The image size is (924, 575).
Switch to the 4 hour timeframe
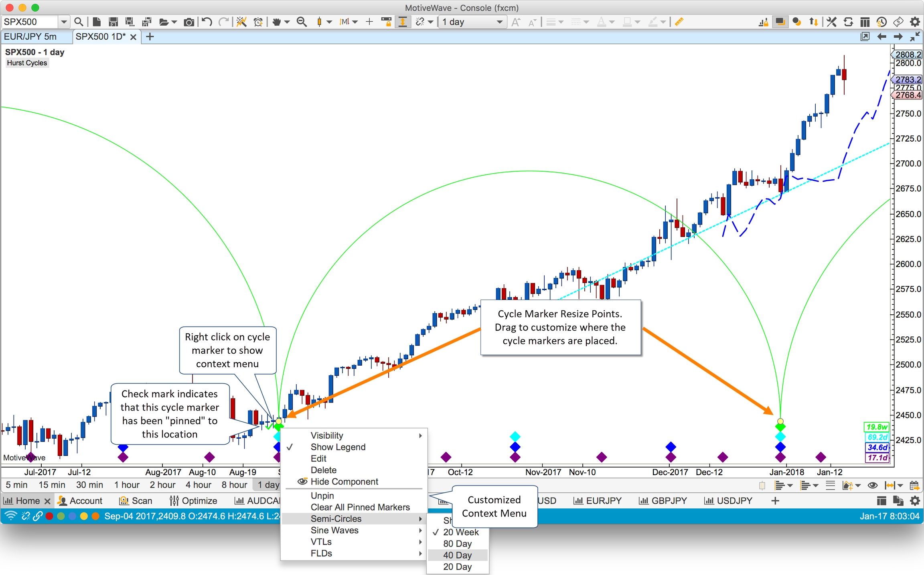coord(198,485)
